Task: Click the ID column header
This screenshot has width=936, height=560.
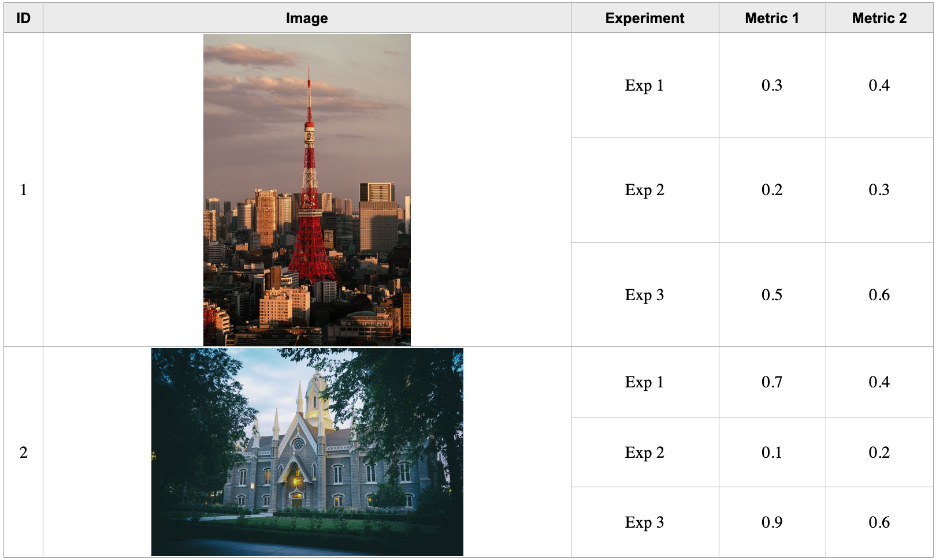Action: tap(23, 18)
